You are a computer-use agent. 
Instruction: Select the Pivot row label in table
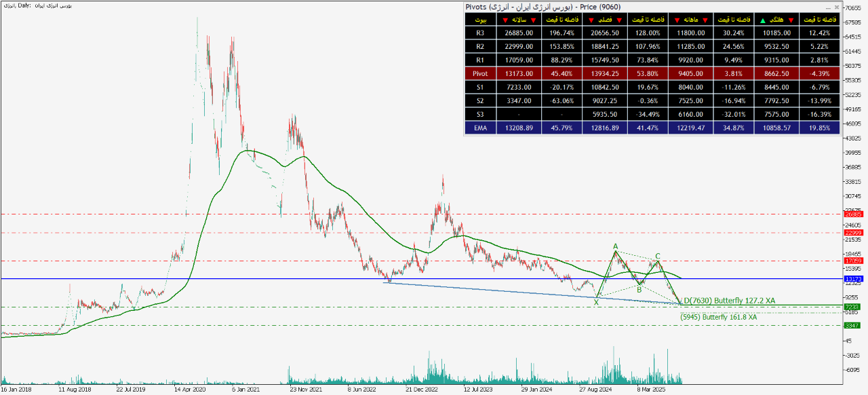pos(480,73)
